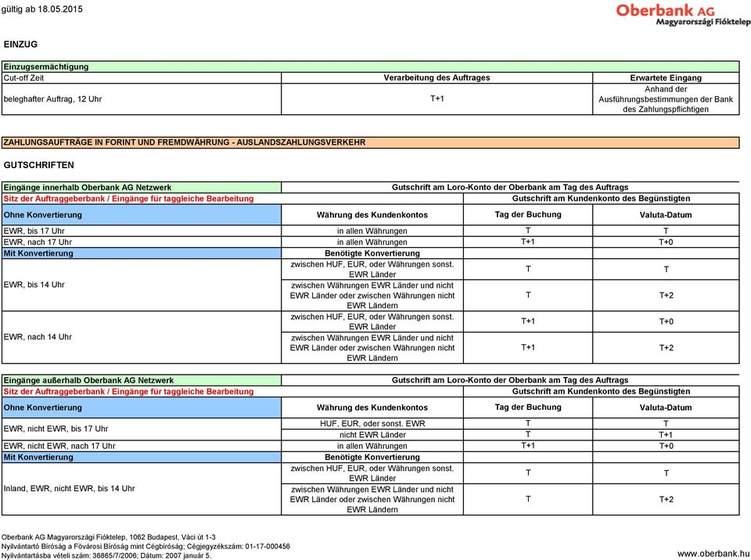Screen dimensions: 751x560
Task: Select 'beleghafter Auftrag, 12 Uhr' cell
Action: pos(142,99)
